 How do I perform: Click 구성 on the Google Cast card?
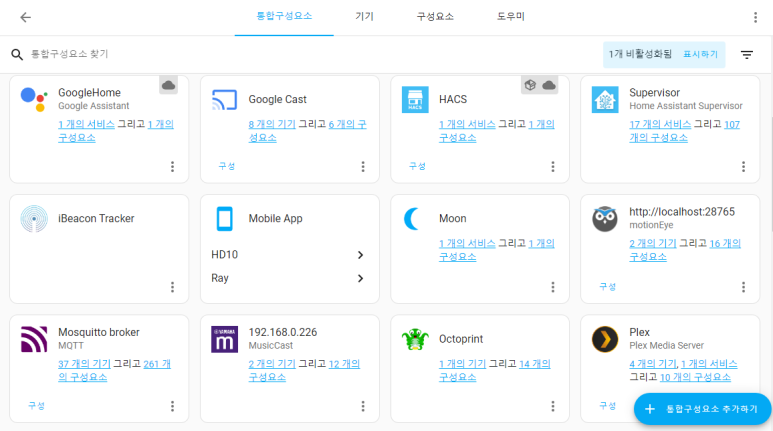(x=227, y=166)
